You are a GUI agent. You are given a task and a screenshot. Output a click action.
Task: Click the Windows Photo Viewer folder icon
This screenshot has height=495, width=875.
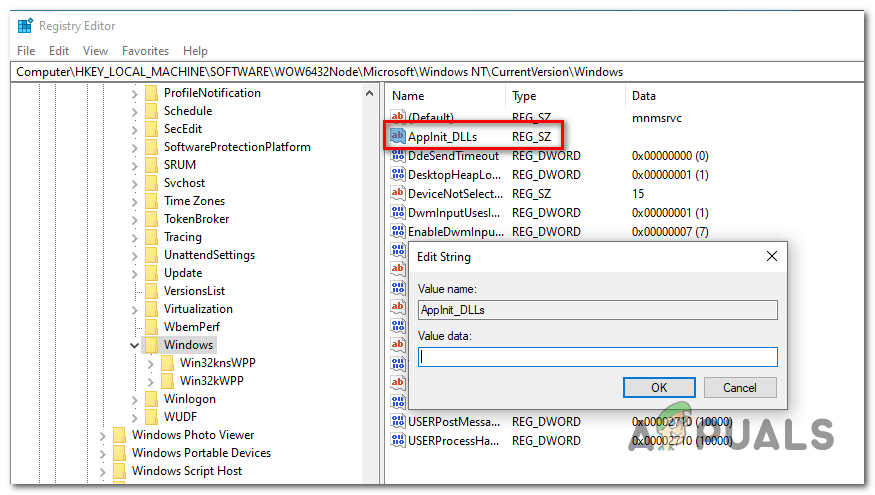[x=119, y=435]
